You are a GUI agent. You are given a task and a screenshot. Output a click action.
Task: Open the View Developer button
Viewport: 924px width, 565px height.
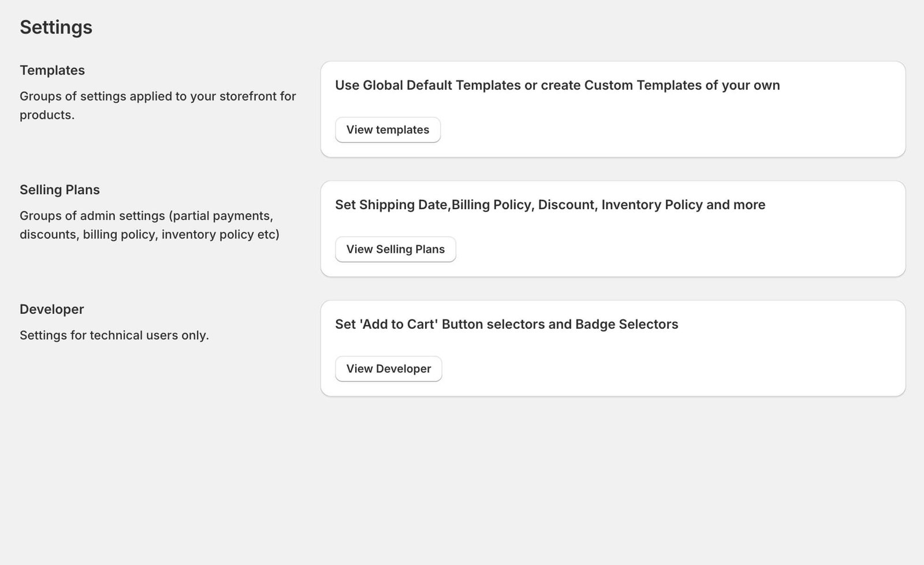coord(389,369)
